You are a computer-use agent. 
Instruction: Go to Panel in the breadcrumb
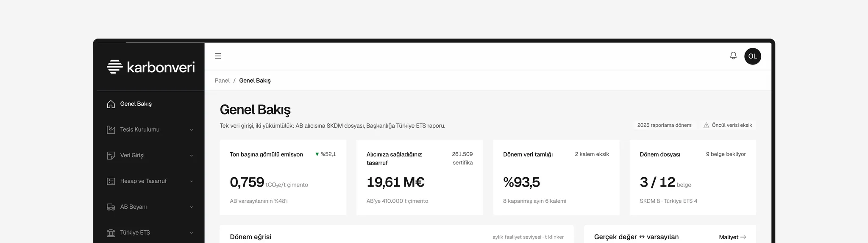point(222,81)
